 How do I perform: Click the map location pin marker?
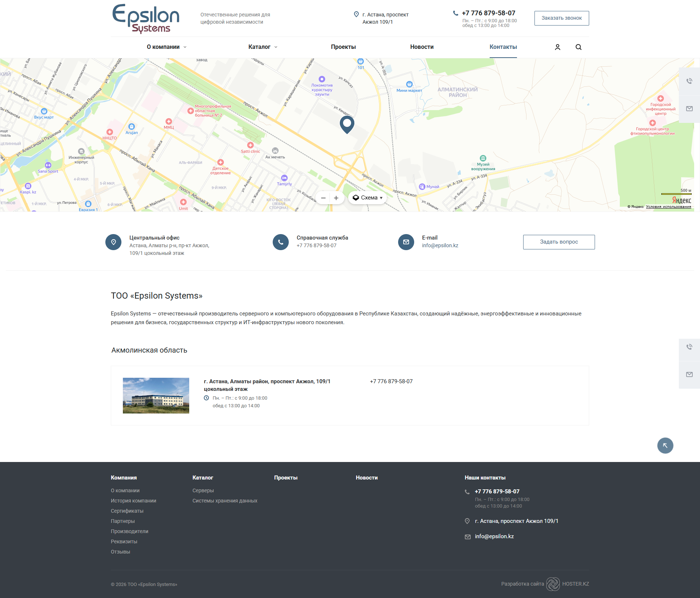tap(347, 124)
